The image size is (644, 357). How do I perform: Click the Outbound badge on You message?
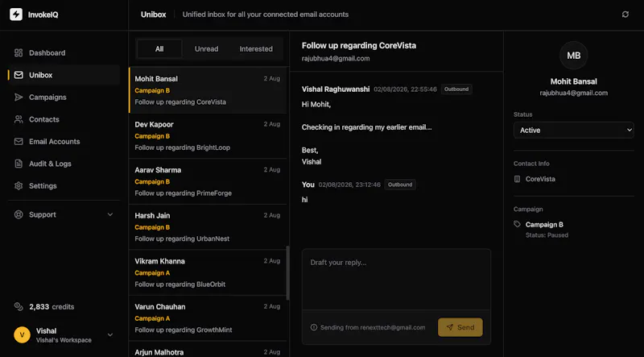(400, 185)
